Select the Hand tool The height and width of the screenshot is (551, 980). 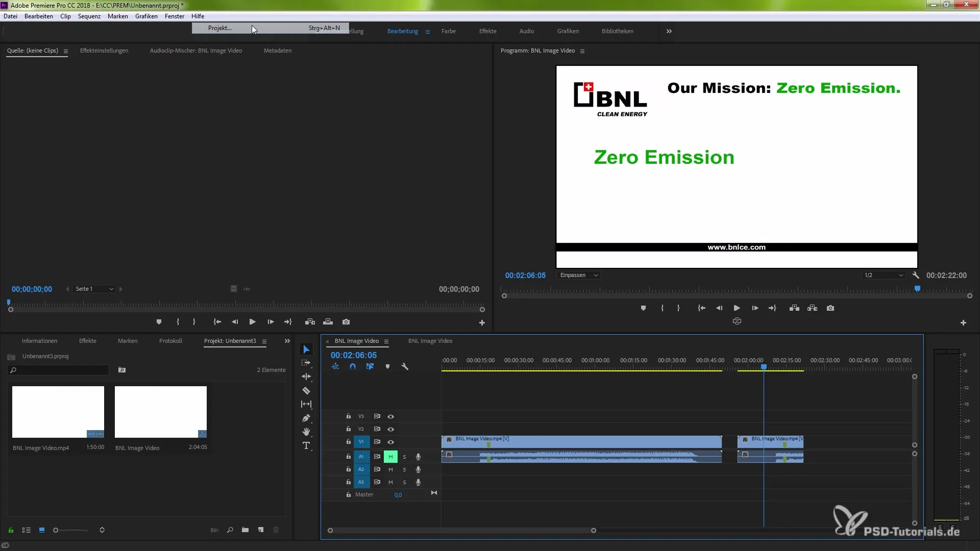tap(306, 432)
